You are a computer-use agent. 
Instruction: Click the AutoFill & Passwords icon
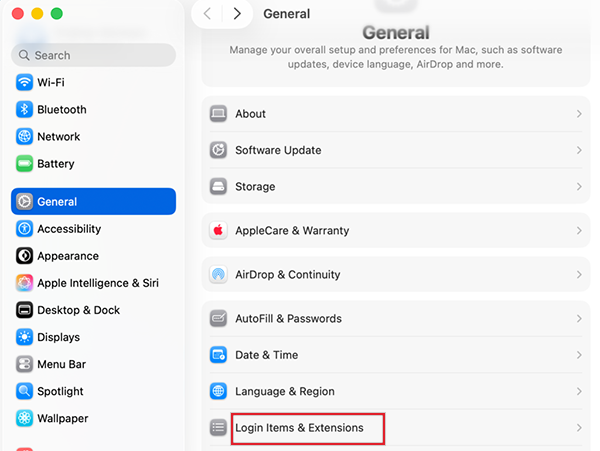coord(218,318)
